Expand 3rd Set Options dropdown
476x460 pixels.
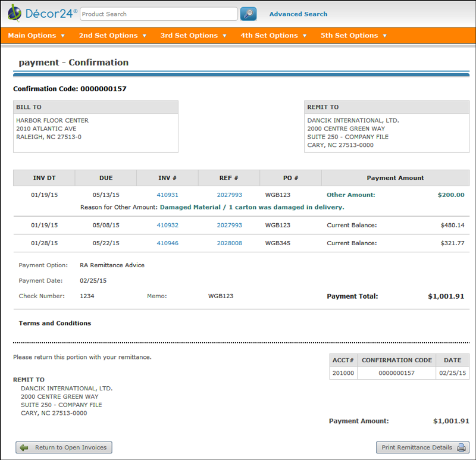coord(193,36)
